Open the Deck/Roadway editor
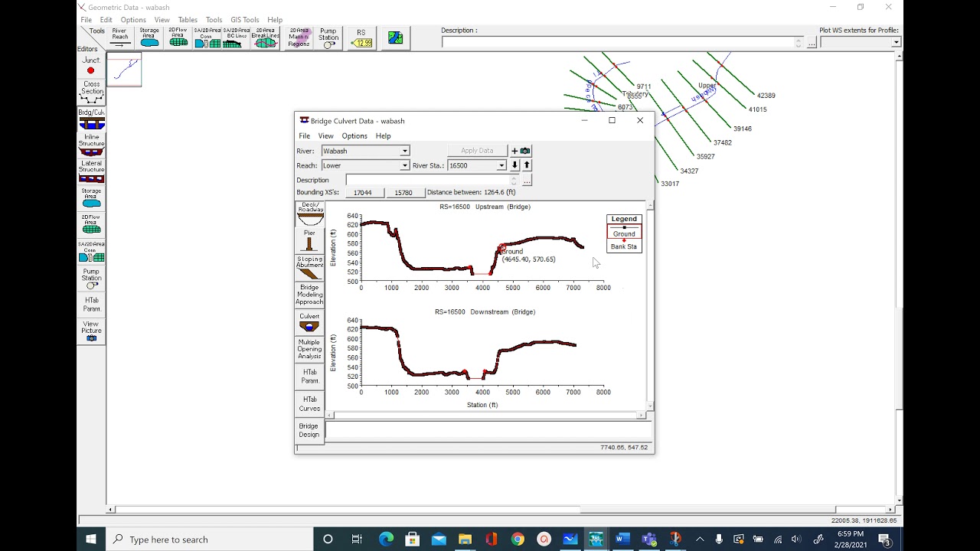 pos(309,214)
